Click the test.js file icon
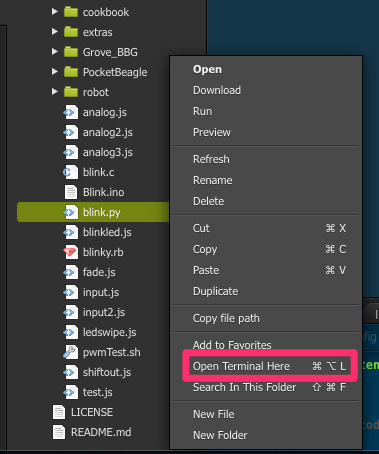This screenshot has height=454, width=379. click(x=70, y=392)
